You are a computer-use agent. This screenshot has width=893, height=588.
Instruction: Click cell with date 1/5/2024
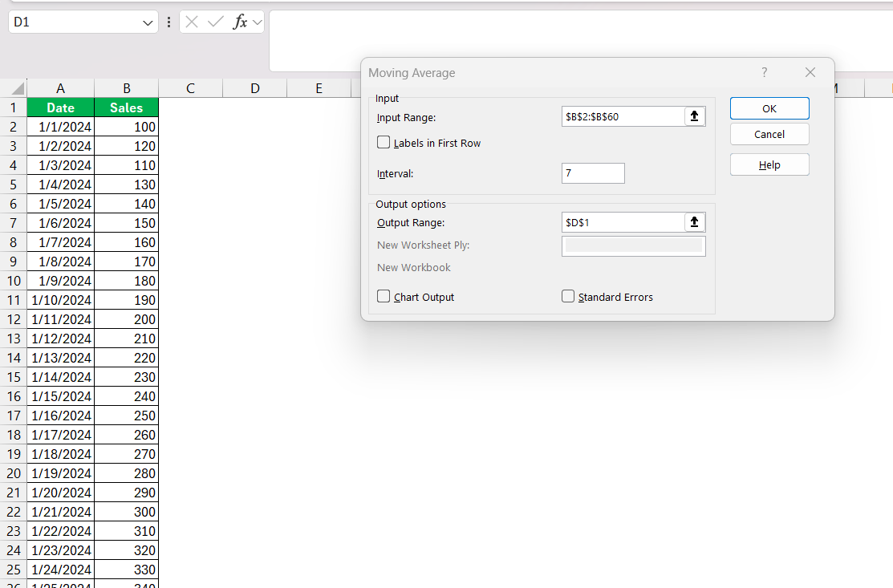(60, 204)
